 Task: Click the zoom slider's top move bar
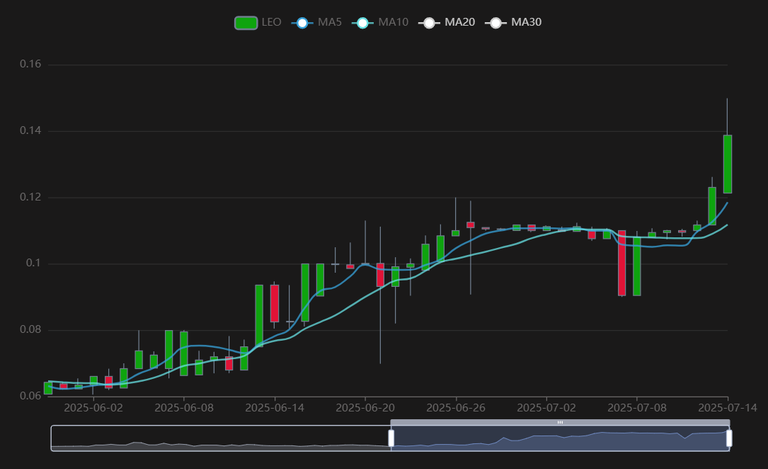pos(560,422)
